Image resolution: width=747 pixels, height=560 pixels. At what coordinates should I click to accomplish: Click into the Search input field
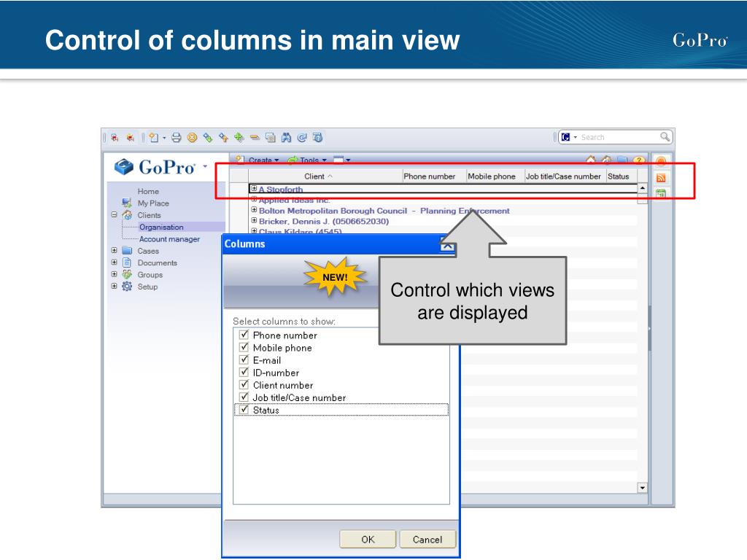click(x=619, y=137)
